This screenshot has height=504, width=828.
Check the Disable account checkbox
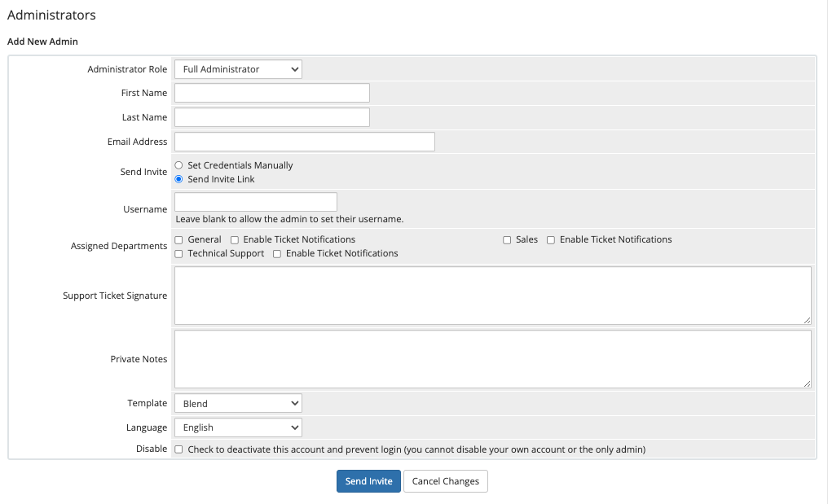tap(178, 448)
